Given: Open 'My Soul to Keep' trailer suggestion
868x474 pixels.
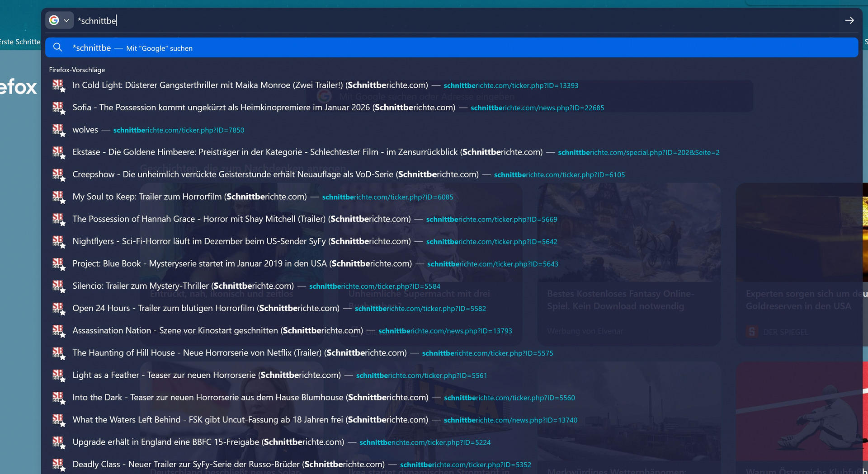Looking at the screenshot, I should 452,197.
